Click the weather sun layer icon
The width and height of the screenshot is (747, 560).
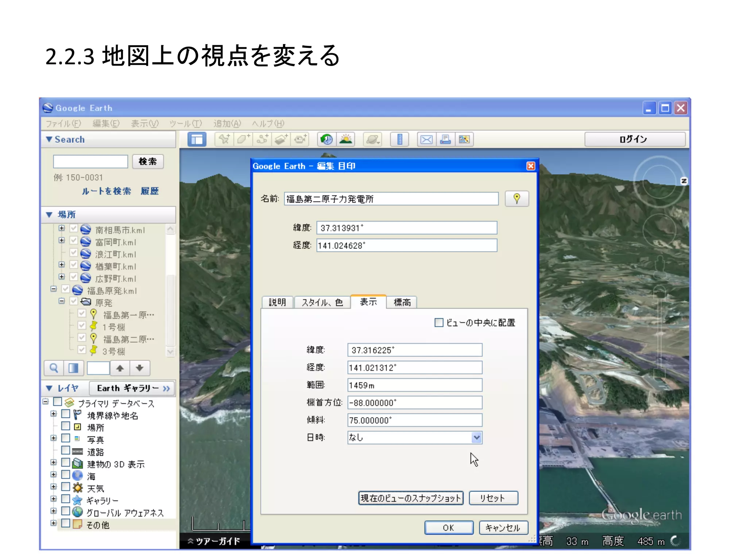click(x=77, y=488)
